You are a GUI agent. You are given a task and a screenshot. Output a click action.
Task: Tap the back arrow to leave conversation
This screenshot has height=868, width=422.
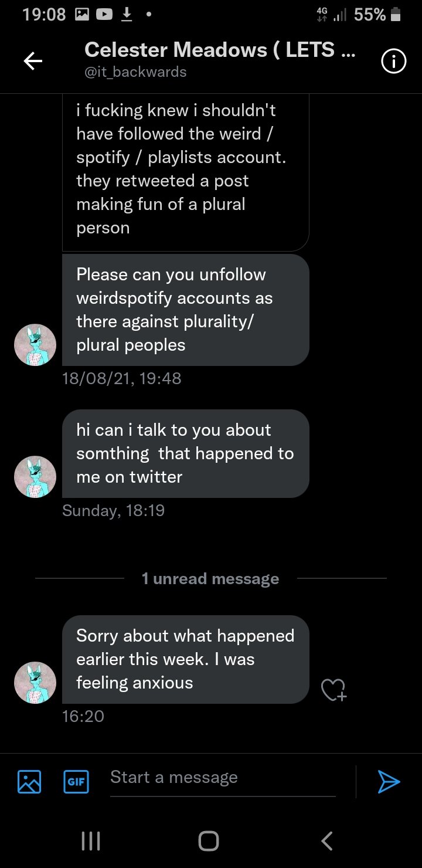[33, 61]
